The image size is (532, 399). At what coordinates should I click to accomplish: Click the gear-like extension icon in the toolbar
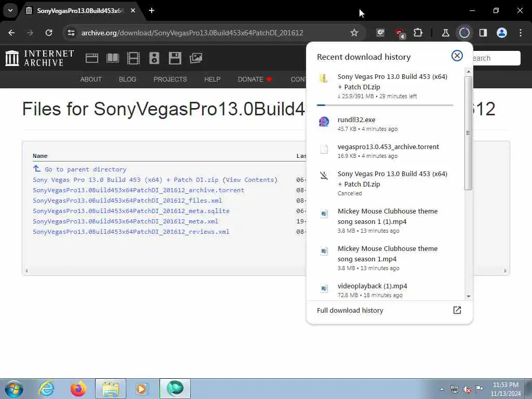380,33
